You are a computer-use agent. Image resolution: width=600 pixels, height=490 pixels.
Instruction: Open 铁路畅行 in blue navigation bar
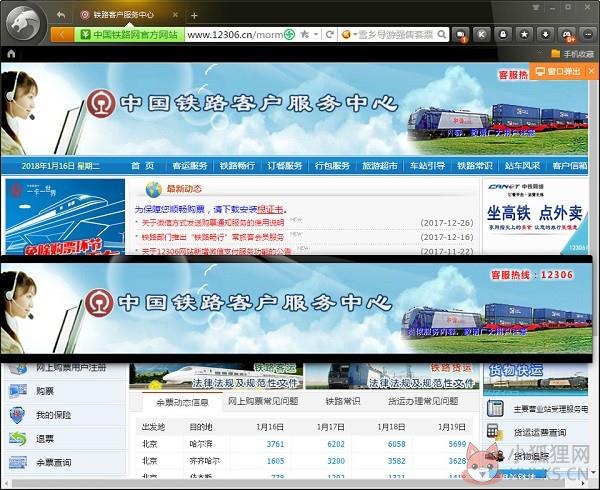pos(237,166)
